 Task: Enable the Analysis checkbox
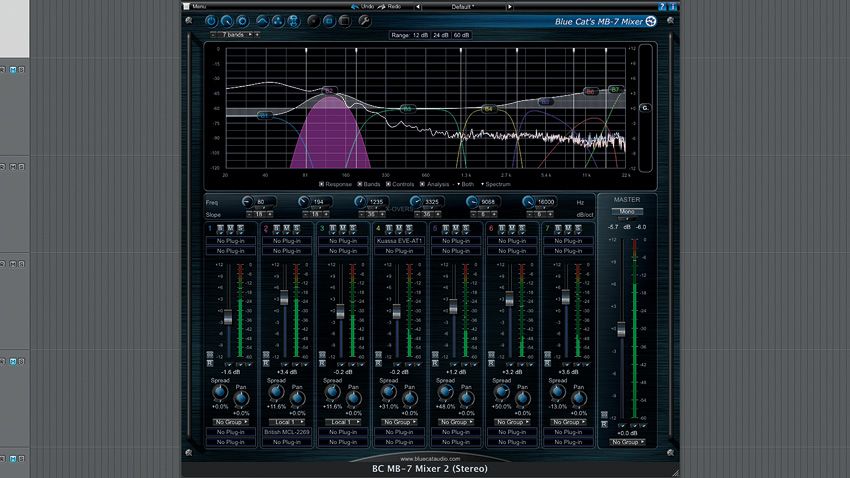point(423,184)
